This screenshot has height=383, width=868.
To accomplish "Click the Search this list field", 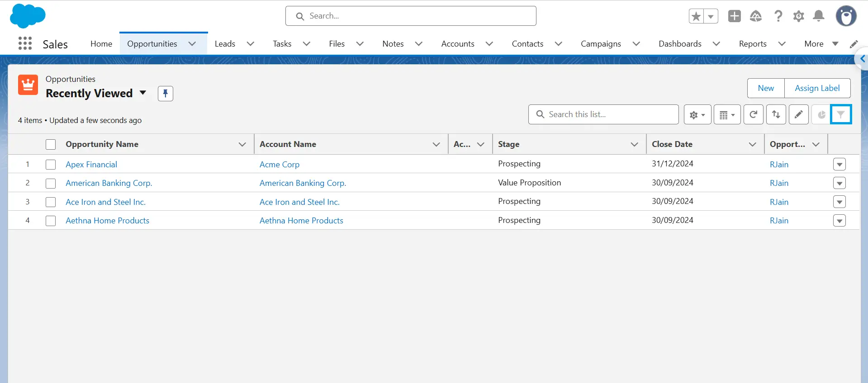I will pyautogui.click(x=603, y=114).
